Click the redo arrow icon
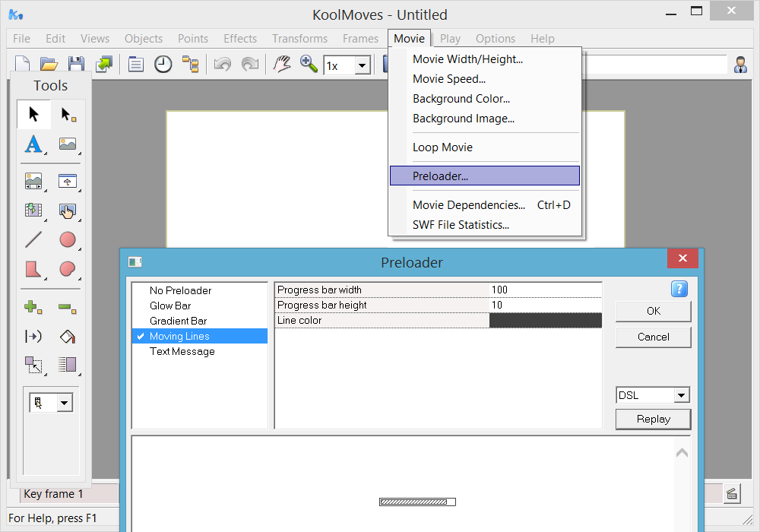 (250, 64)
